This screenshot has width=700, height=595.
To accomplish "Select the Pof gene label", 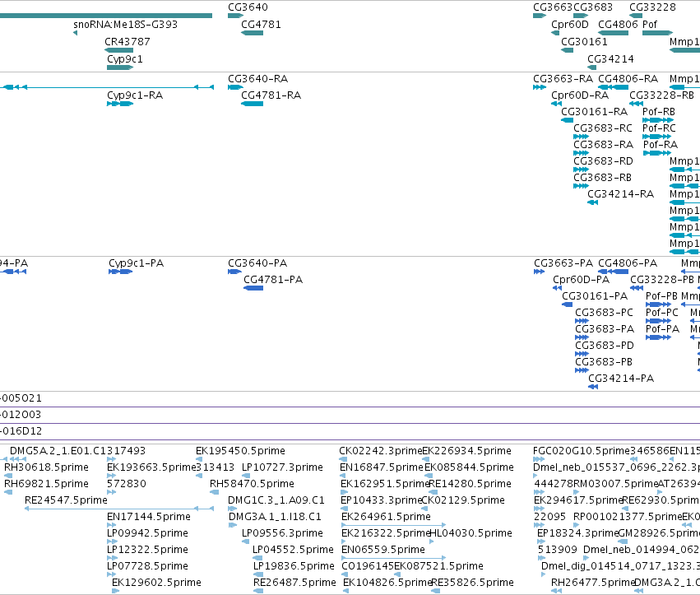I will click(650, 25).
